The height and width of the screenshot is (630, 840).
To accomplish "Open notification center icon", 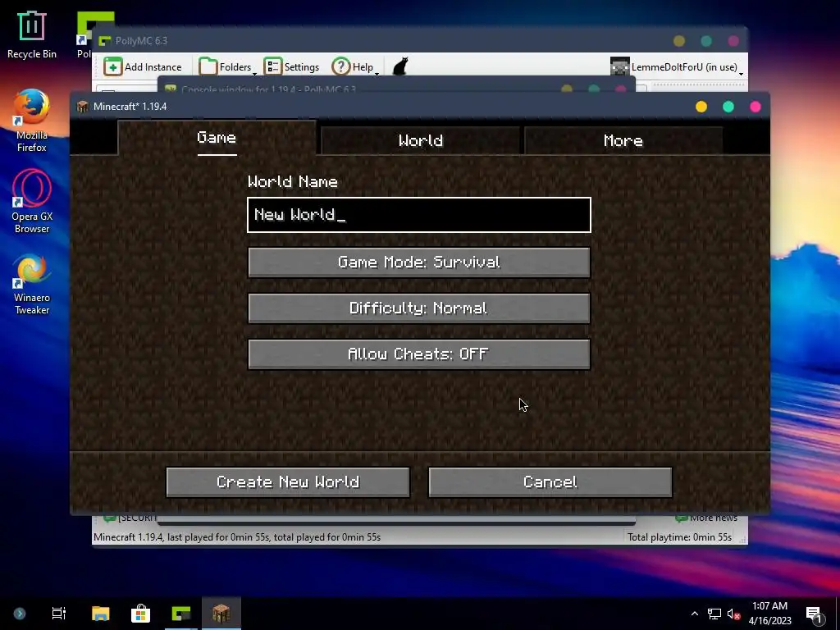I will 815,614.
